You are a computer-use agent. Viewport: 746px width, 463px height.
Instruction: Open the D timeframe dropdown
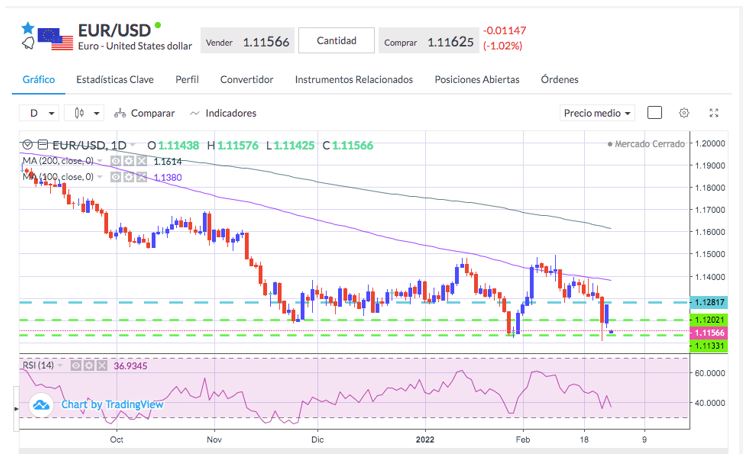coord(39,113)
